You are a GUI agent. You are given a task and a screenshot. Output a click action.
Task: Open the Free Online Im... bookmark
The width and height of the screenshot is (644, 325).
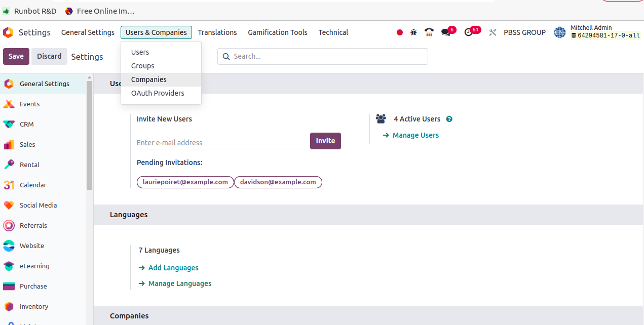[99, 11]
